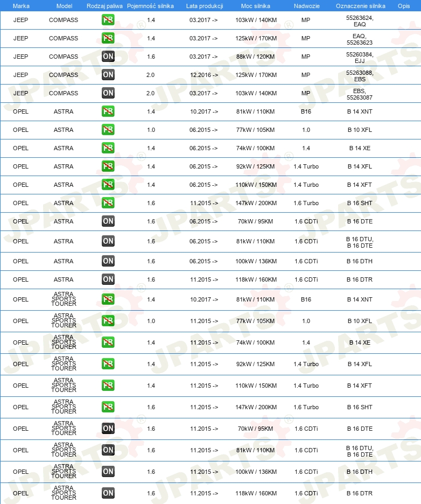Click 'B 16 SHT' in Astra Sports Tourer row
Screen dimensions: 421x504
tap(360, 407)
